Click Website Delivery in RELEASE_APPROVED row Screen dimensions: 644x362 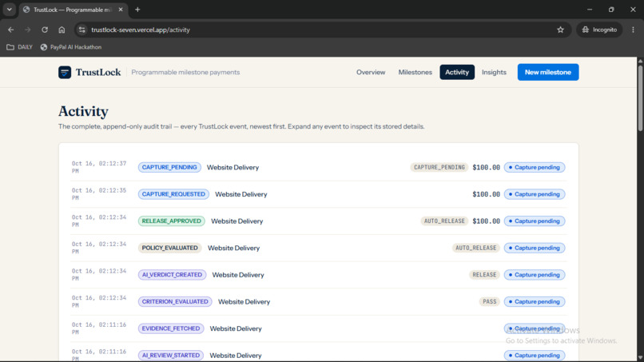[237, 221]
